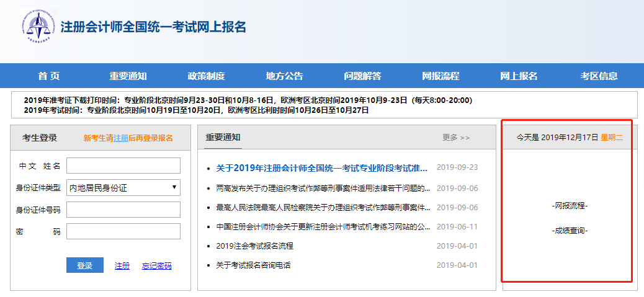Focus the 身份证件号码 text box

123,210
